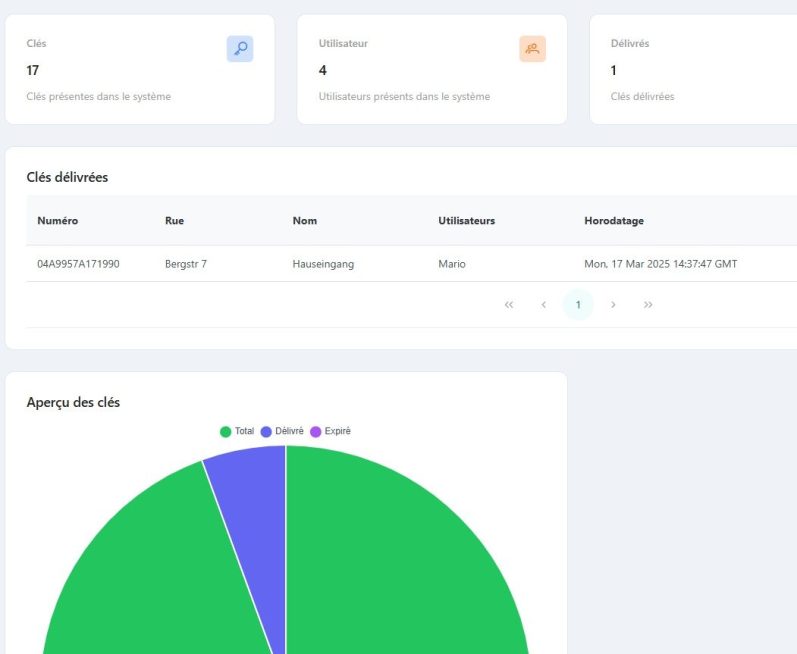Sort table by Rue column header
Viewport: 797px width, 654px height.
174,220
